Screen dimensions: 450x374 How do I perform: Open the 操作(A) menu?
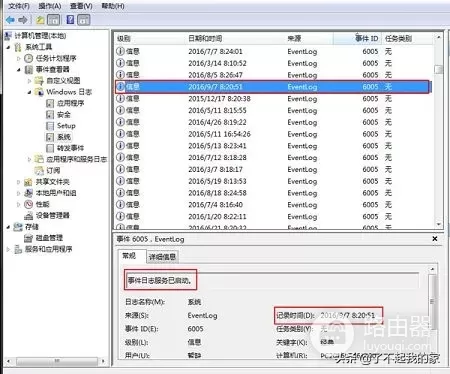click(x=50, y=6)
